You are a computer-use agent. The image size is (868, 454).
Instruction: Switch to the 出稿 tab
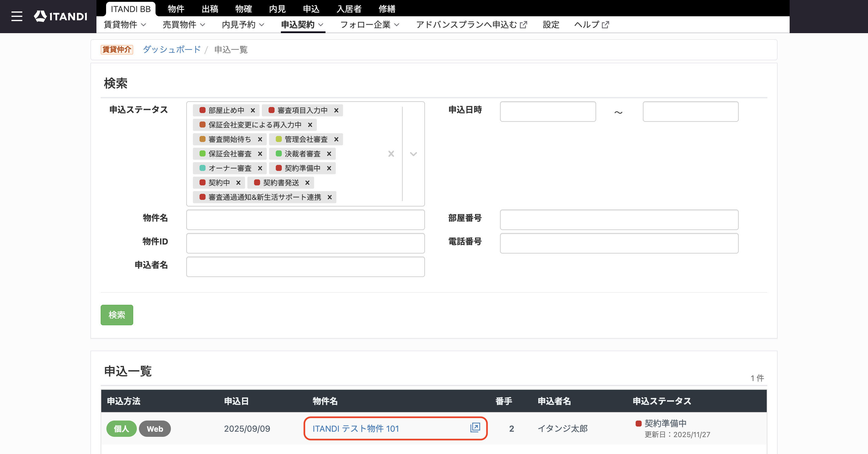point(209,9)
